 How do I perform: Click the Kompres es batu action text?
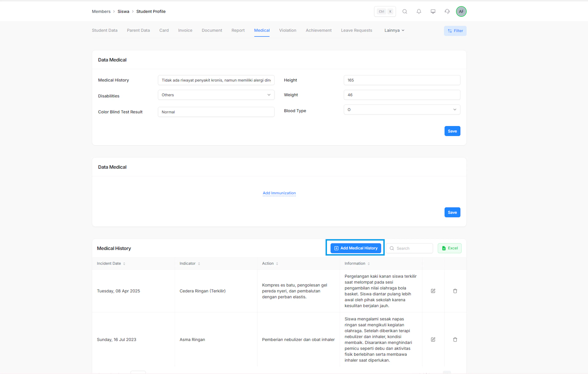tap(294, 291)
